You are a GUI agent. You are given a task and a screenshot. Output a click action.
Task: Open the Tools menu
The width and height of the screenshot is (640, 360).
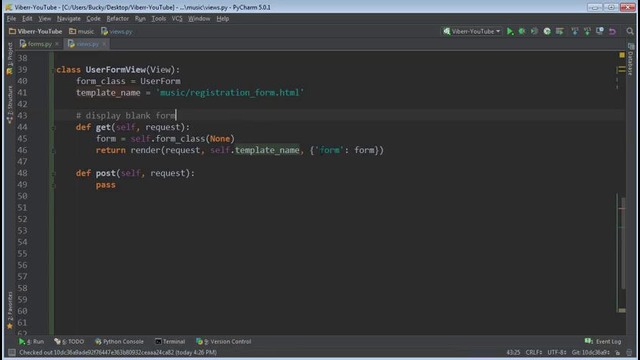(x=158, y=19)
